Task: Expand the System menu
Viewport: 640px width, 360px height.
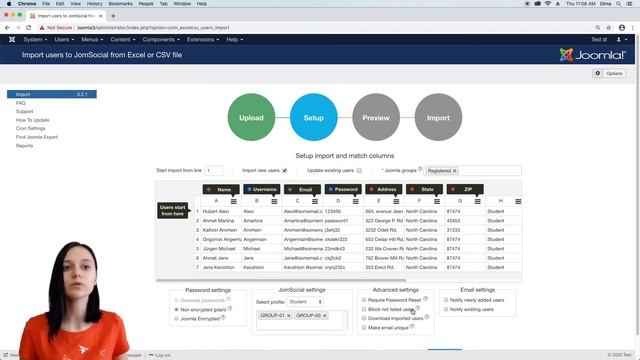Action: coord(35,40)
